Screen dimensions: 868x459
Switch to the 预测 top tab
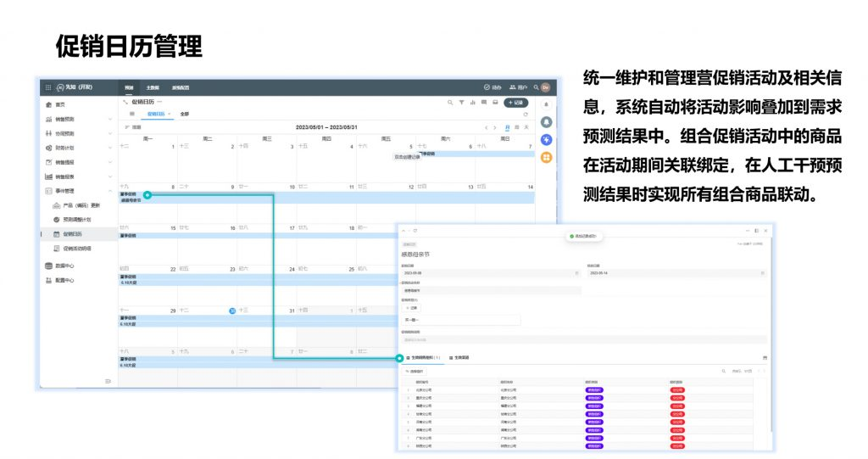pyautogui.click(x=129, y=87)
